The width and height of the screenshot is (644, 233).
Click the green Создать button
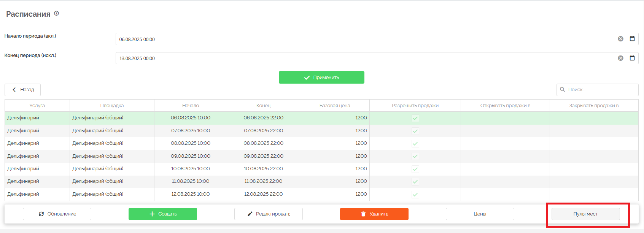pos(163,214)
